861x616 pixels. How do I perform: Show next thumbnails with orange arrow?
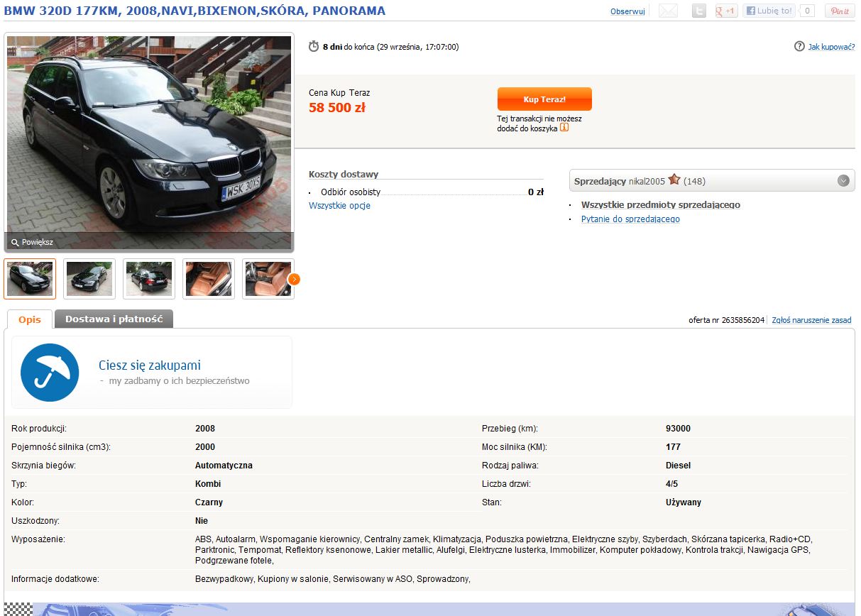295,279
